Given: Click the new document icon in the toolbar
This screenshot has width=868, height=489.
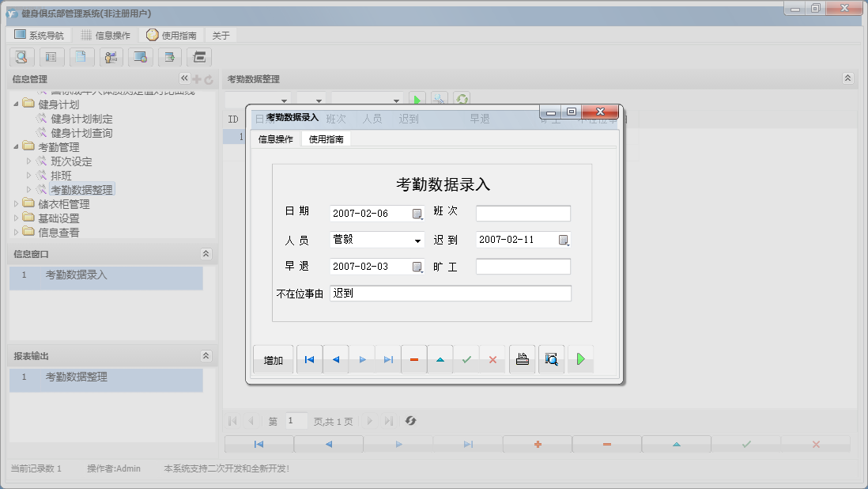Looking at the screenshot, I should coord(81,57).
